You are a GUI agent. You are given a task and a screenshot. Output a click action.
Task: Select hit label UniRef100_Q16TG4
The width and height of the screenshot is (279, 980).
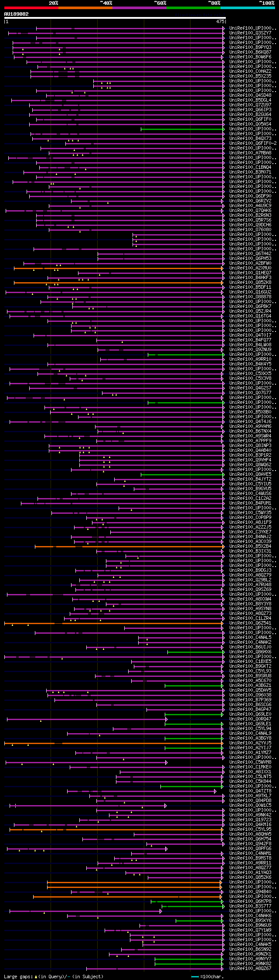tap(250, 316)
